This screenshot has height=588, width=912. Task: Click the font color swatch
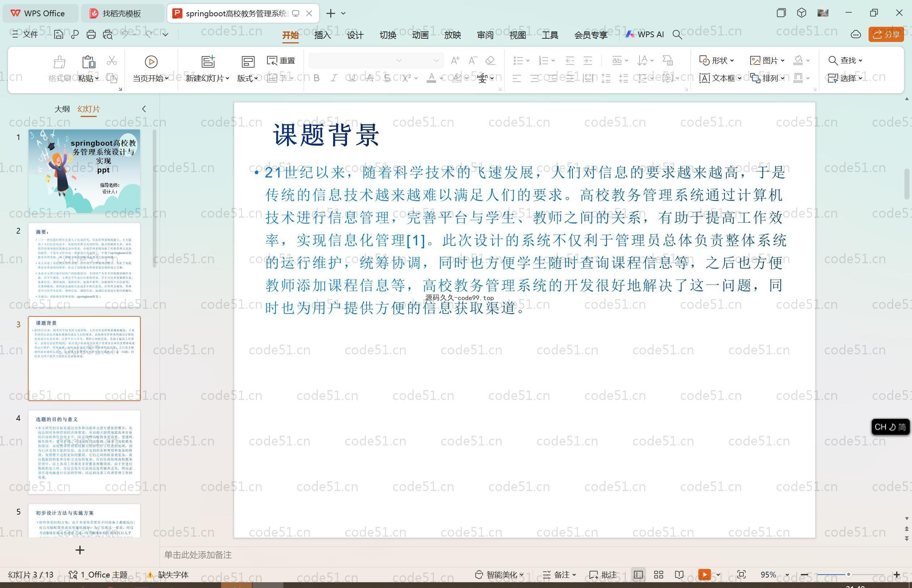tap(431, 78)
